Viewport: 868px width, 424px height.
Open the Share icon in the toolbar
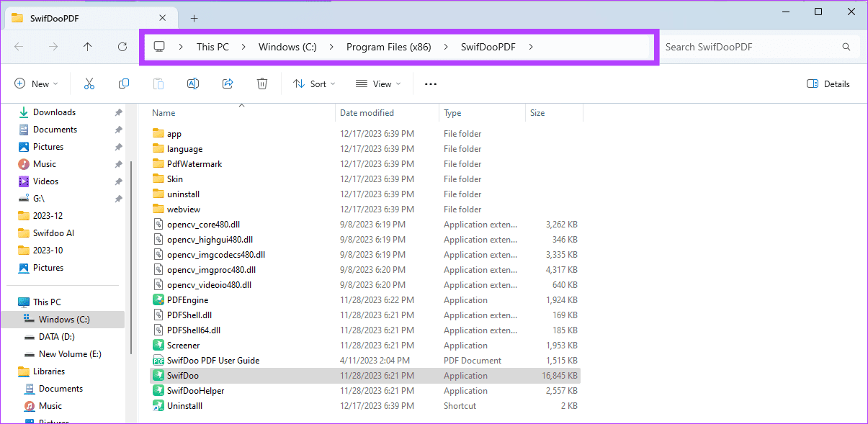pos(228,84)
